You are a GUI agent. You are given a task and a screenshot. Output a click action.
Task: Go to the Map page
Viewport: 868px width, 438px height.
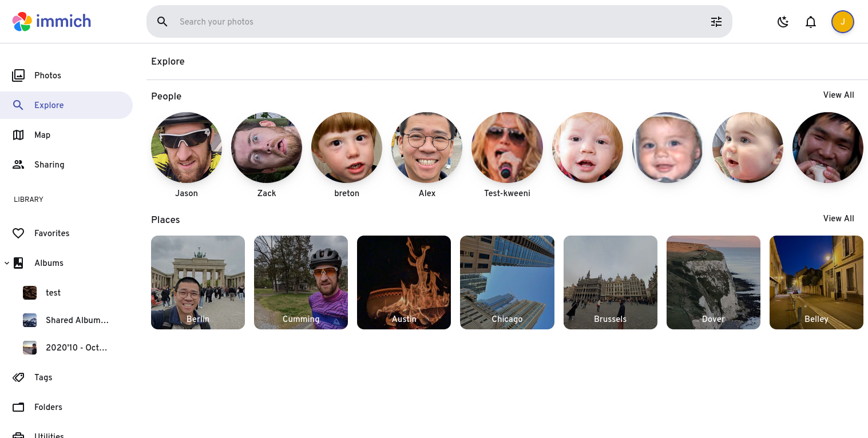[42, 135]
